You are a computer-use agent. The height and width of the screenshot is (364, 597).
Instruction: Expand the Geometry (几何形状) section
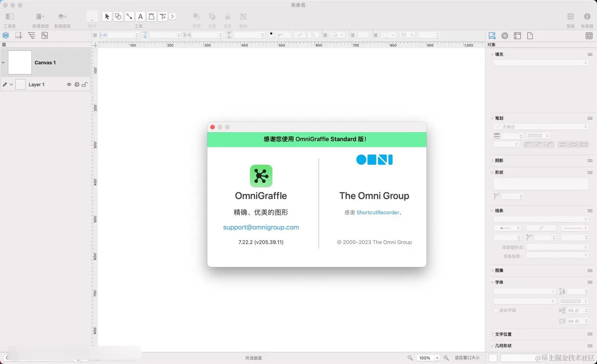(492, 346)
